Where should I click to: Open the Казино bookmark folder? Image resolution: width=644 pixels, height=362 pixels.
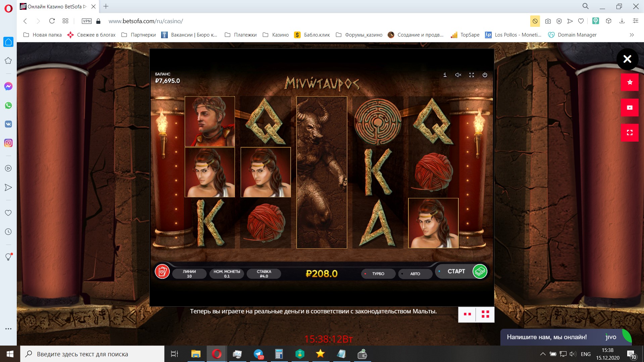(x=276, y=35)
